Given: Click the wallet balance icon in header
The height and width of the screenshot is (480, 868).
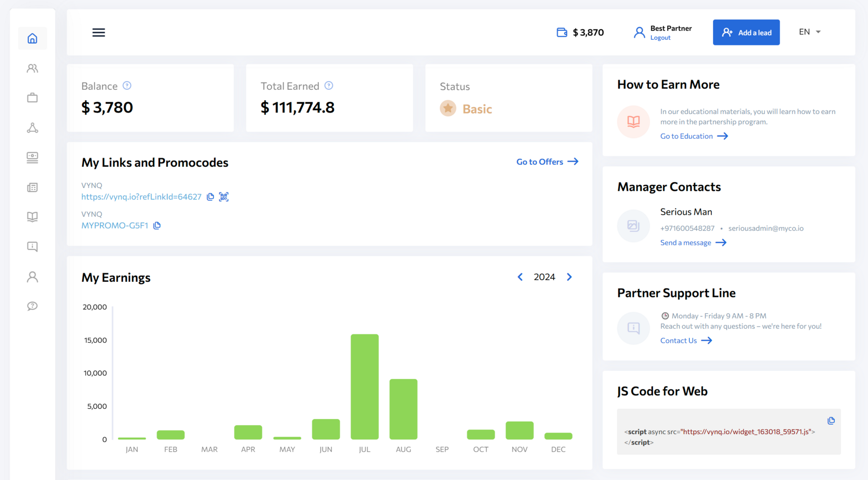Looking at the screenshot, I should point(562,33).
